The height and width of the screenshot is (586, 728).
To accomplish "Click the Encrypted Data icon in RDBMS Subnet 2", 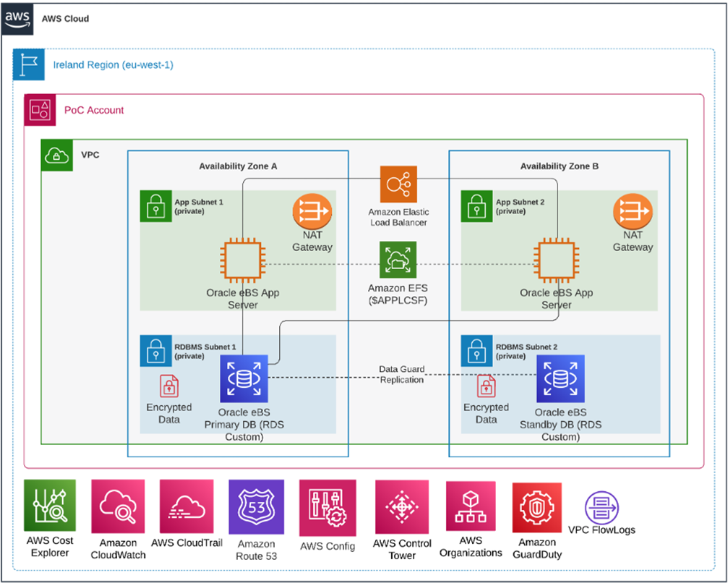I will coord(486,386).
